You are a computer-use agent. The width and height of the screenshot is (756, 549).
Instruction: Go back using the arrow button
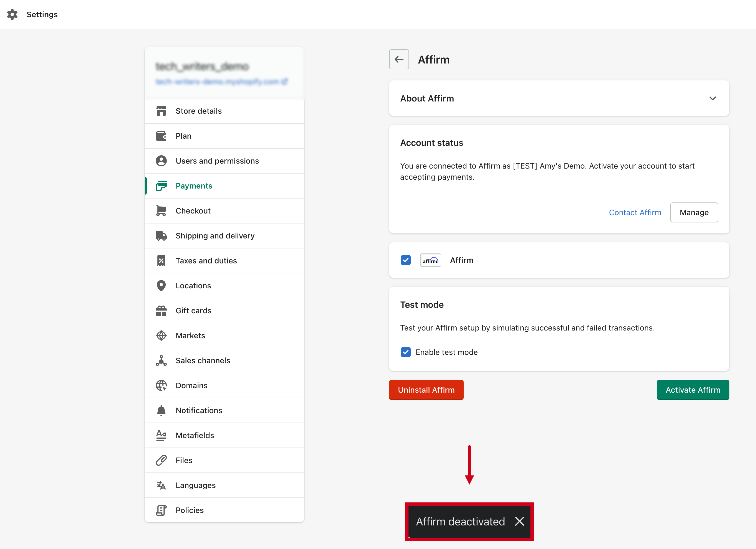pos(399,59)
